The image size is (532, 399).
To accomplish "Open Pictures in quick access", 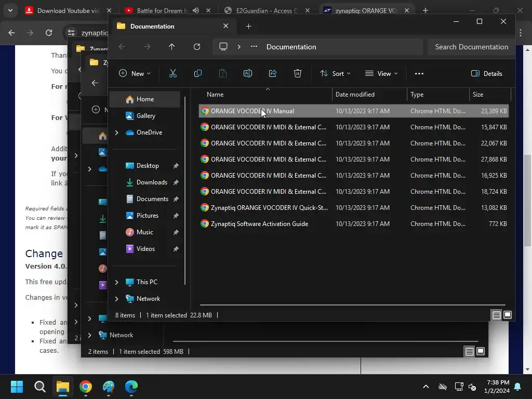I will tap(147, 216).
